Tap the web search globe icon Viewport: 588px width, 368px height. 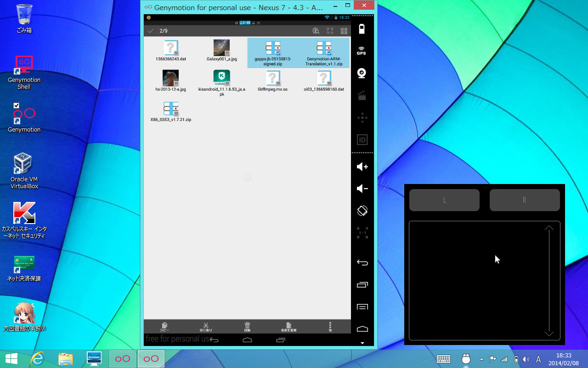(x=316, y=31)
